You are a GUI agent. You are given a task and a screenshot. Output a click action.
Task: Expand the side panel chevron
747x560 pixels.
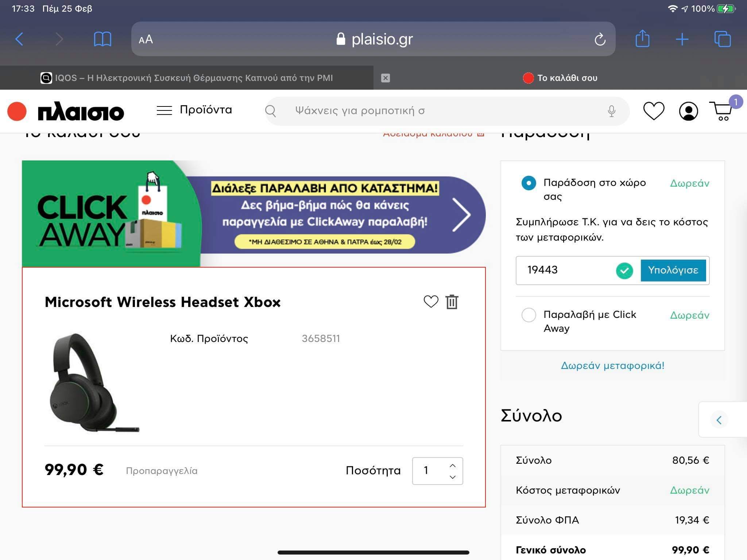pos(719,420)
